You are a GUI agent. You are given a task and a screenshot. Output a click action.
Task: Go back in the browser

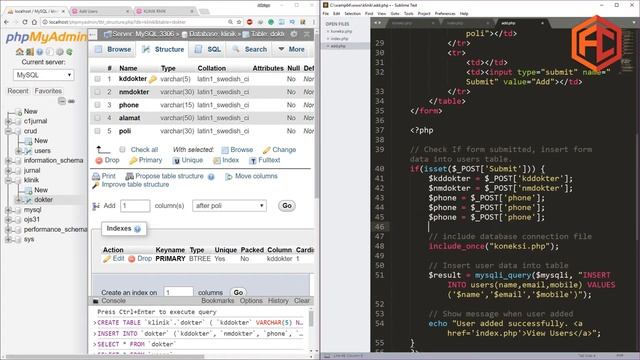point(6,22)
